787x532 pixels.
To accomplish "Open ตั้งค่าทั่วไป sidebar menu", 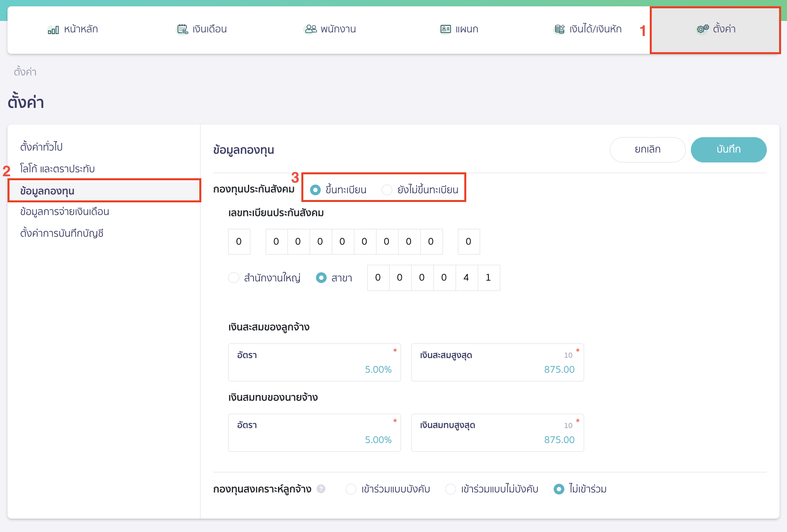I will pos(42,147).
